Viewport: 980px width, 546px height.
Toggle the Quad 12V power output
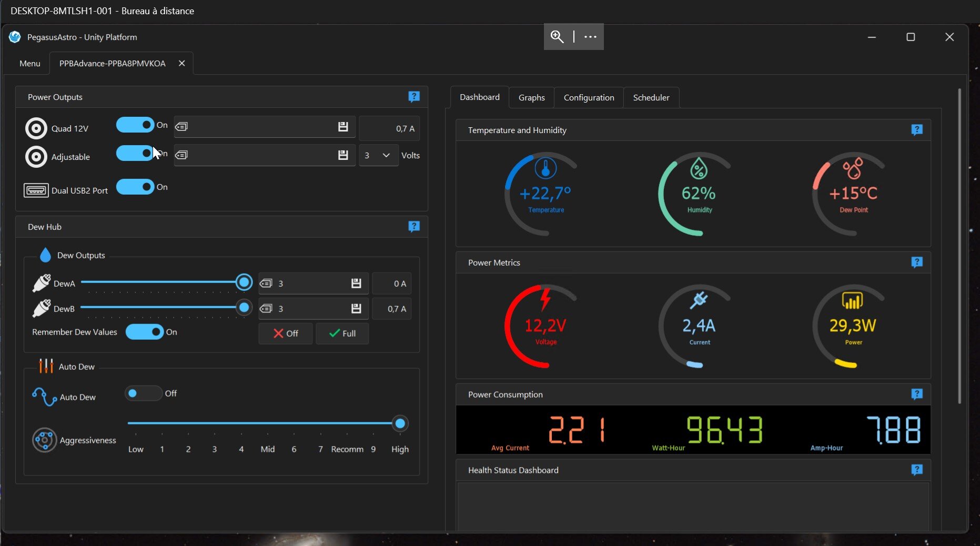click(135, 125)
